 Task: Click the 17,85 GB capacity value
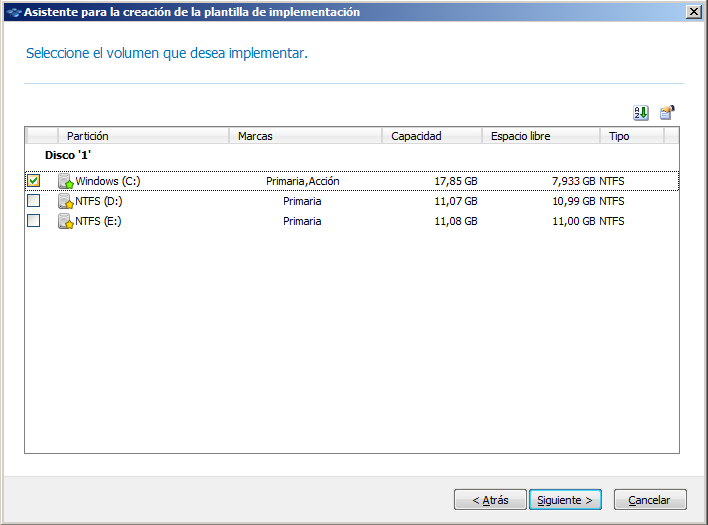[x=456, y=181]
